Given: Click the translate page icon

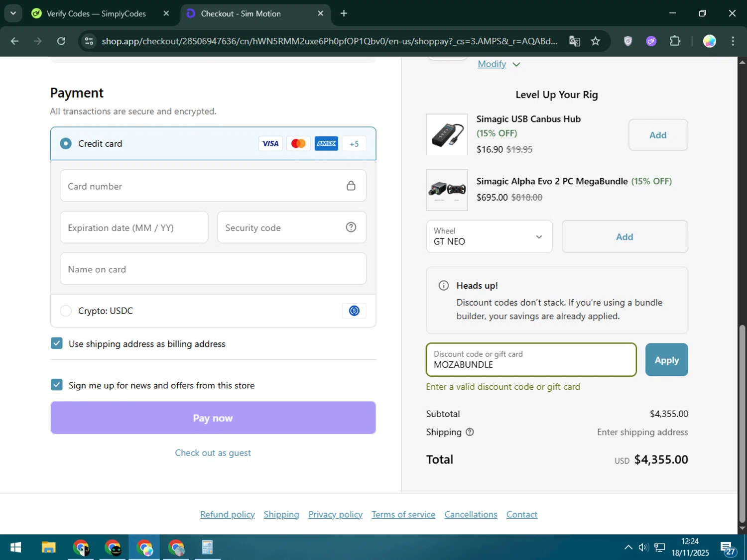Looking at the screenshot, I should tap(575, 41).
